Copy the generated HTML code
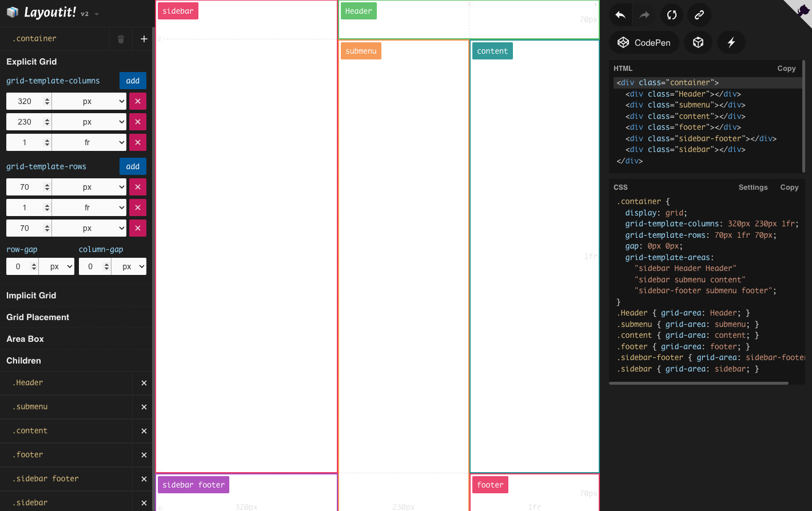Screen dimensions: 812x511 coord(786,68)
